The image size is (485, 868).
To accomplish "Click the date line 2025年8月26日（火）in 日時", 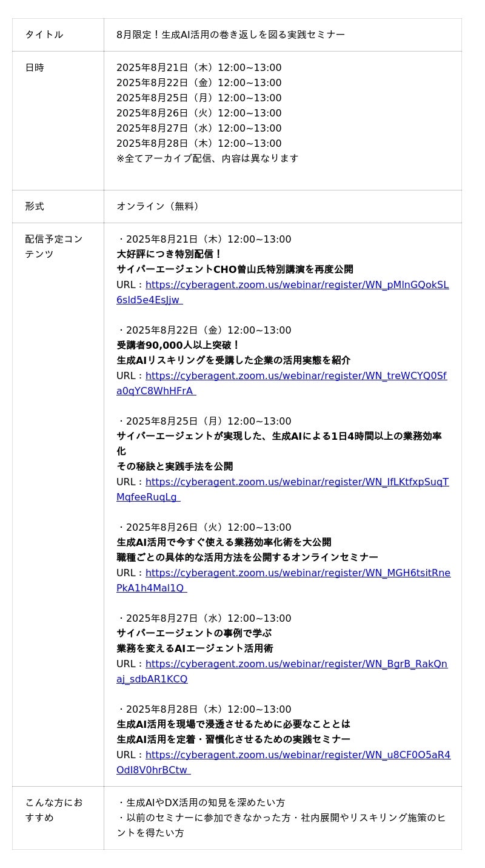I will 199,113.
